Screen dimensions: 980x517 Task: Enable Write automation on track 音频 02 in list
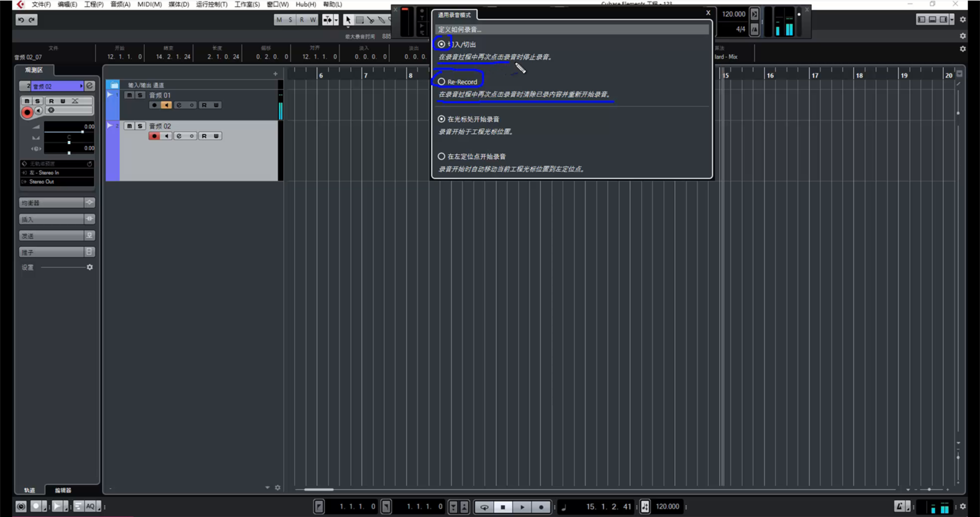(216, 136)
